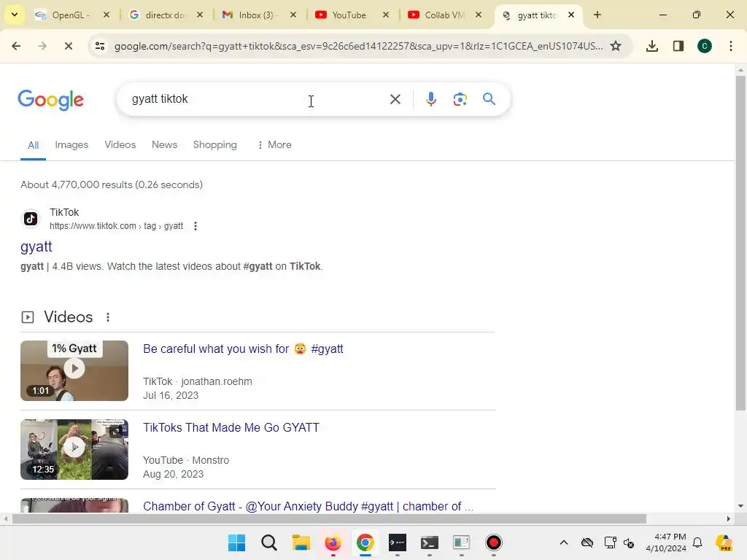Open the tiktok.com tag gyatt URL
Screen dimensions: 747x560
tap(116, 226)
